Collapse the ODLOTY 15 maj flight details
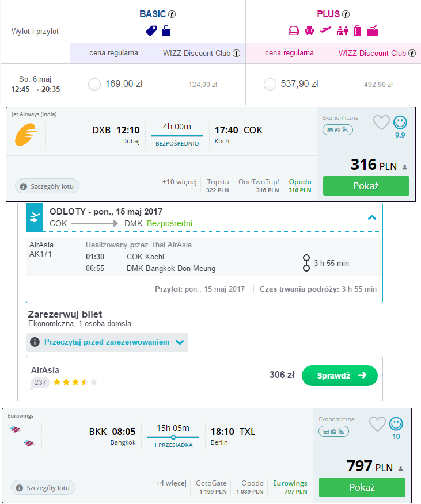The image size is (421, 504). pos(371,217)
